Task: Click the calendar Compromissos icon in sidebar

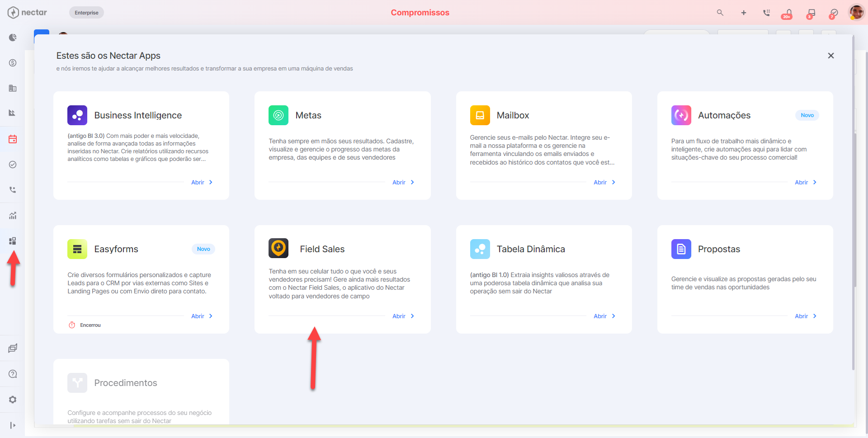Action: pyautogui.click(x=13, y=139)
